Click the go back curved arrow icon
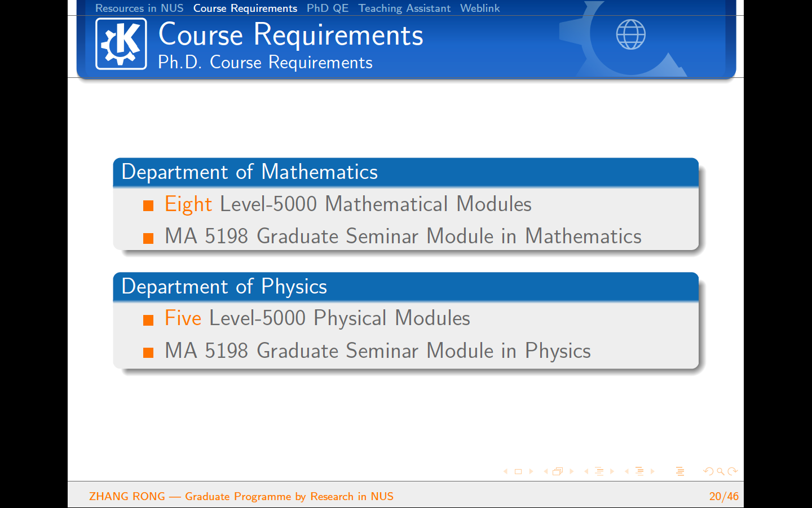Image resolution: width=812 pixels, height=508 pixels. tap(708, 471)
